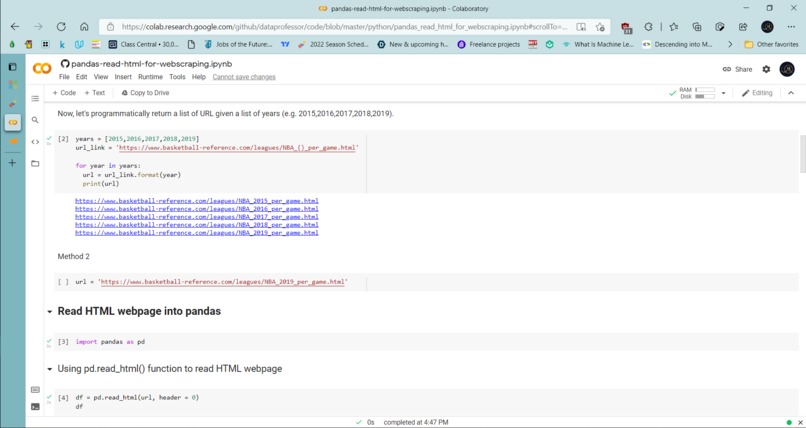Open RAM Disk resource dropdown arrow
The image size is (806, 428).
pos(723,93)
